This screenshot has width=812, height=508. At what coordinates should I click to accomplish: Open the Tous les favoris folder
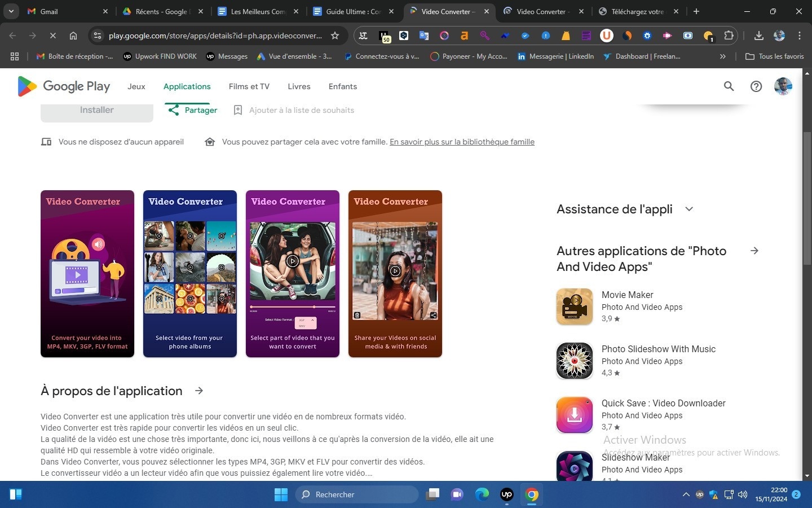pos(774,56)
